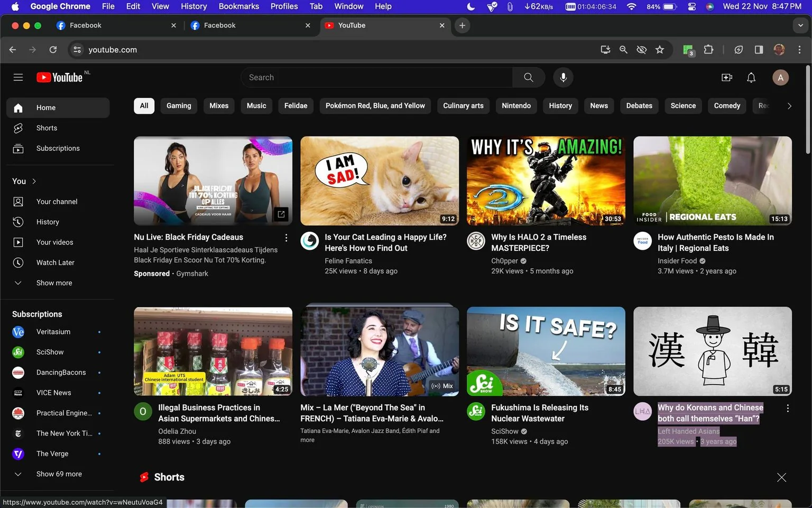Viewport: 812px width, 508px height.
Task: Open Chrome three-dot menu
Action: 799,49
